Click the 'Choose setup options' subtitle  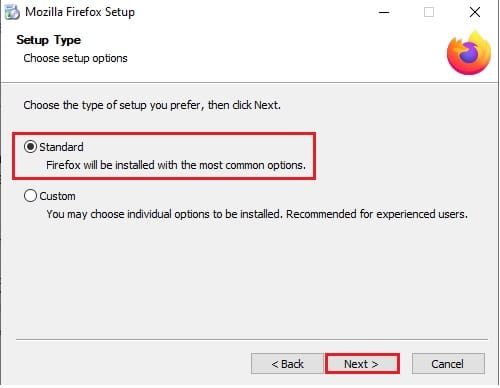75,58
